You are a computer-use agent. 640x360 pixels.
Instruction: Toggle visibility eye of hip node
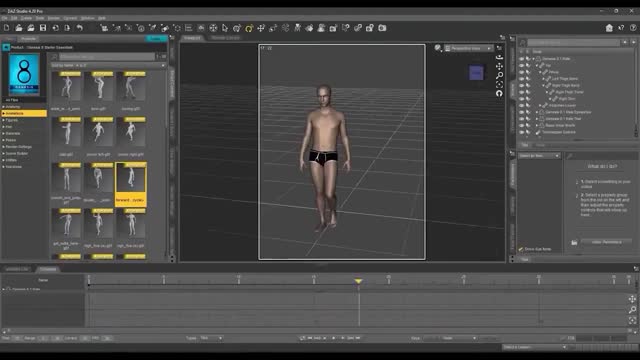coord(521,65)
